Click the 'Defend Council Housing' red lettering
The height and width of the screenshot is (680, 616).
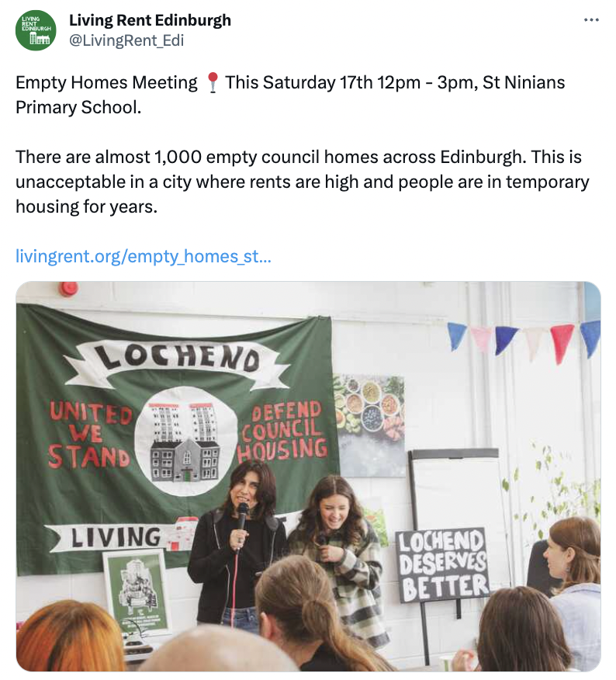click(x=283, y=431)
